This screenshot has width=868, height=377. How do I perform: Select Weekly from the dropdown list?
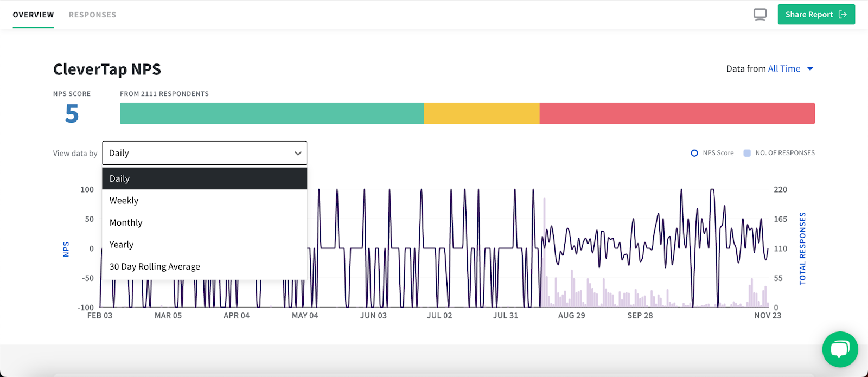[x=205, y=201]
